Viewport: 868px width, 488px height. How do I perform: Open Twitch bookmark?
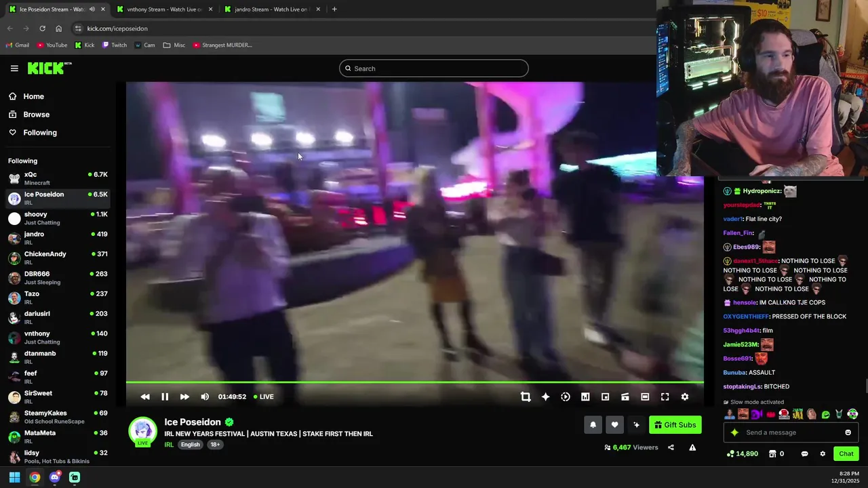point(115,45)
